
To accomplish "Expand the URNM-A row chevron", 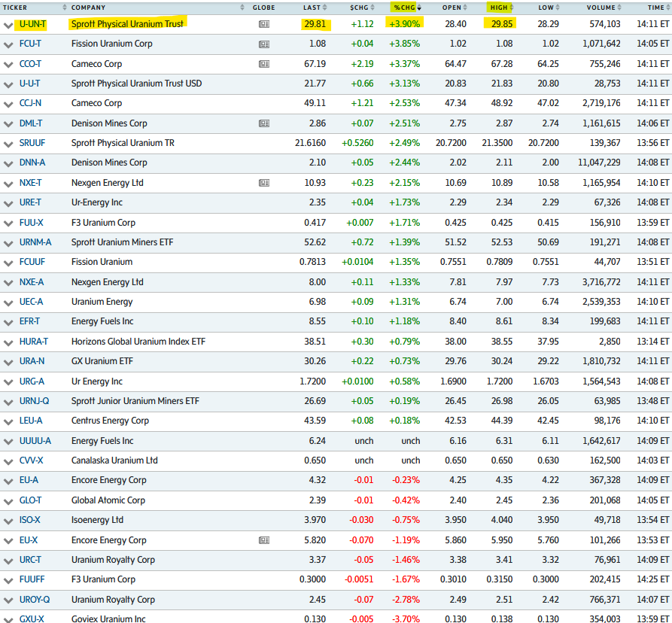I will pyautogui.click(x=8, y=243).
